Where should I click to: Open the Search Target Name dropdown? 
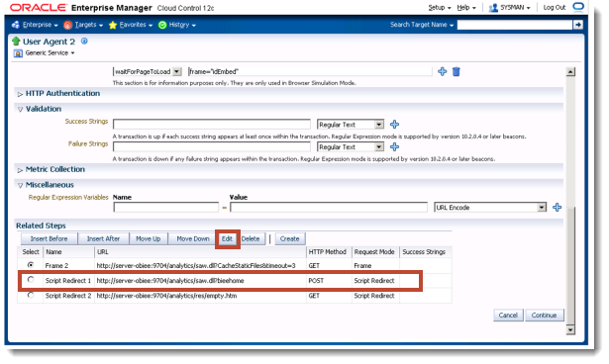(422, 25)
